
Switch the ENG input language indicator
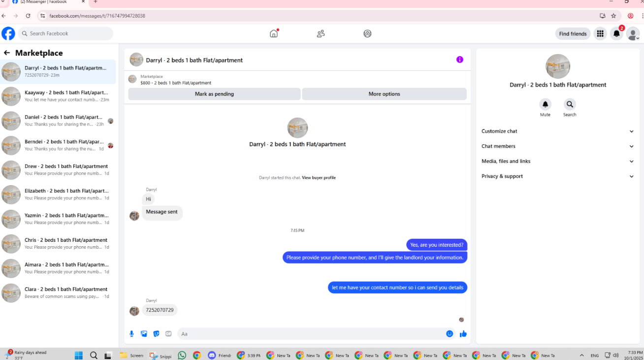595,355
